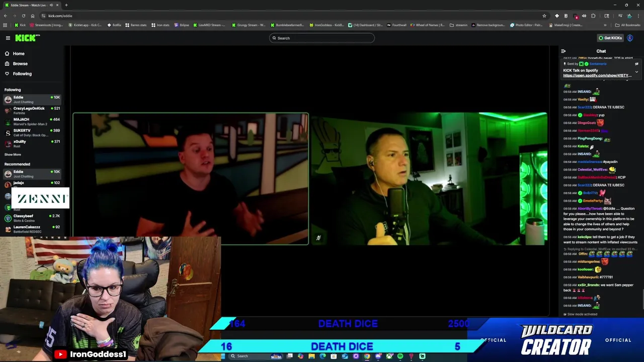Open SUKERTV channel in sidebar
Image resolution: width=644 pixels, height=362 pixels.
(x=32, y=132)
